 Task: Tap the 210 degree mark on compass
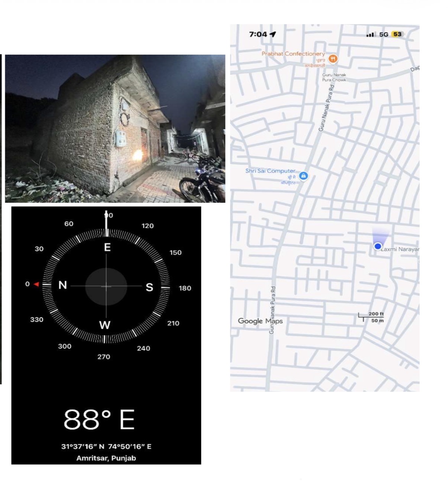coord(173,323)
